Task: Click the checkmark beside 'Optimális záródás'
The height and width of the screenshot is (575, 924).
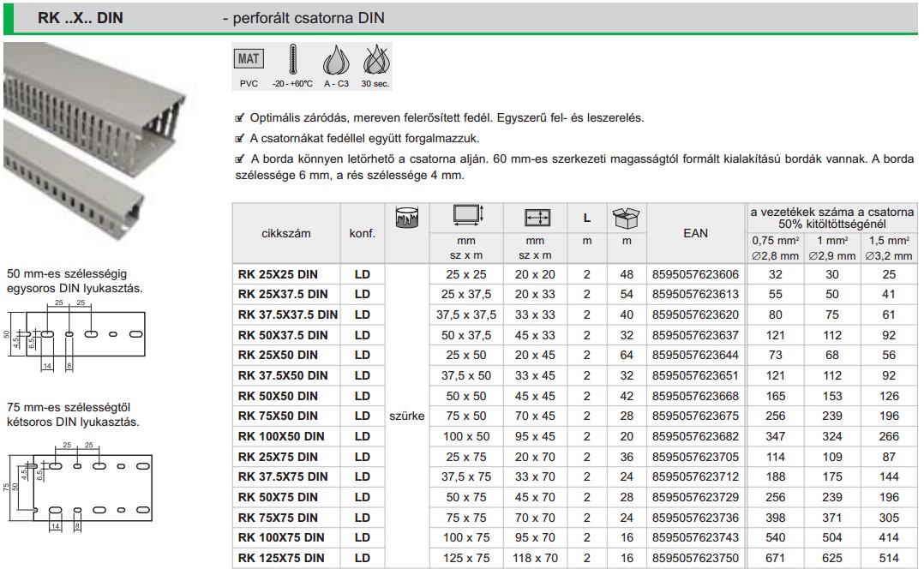Action: (x=239, y=118)
